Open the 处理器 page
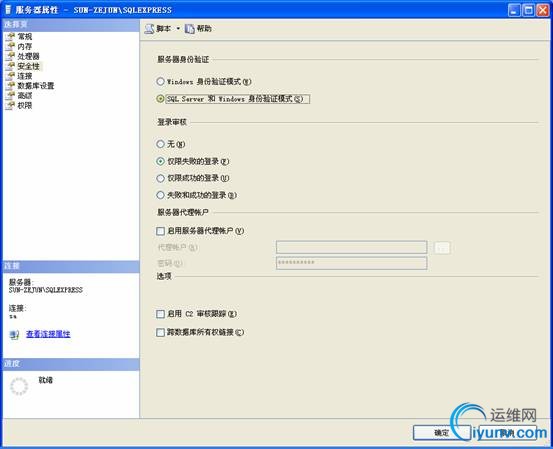The image size is (553, 449). 29,56
